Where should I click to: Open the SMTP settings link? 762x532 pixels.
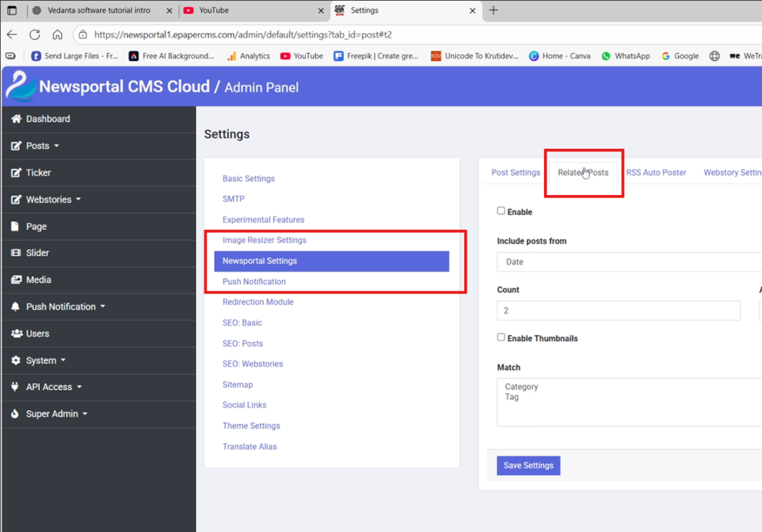click(234, 198)
